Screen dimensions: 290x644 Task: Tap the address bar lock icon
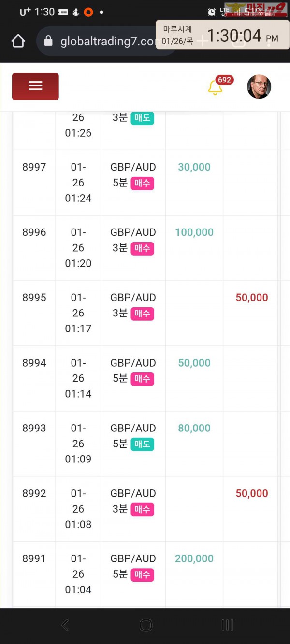click(x=48, y=41)
